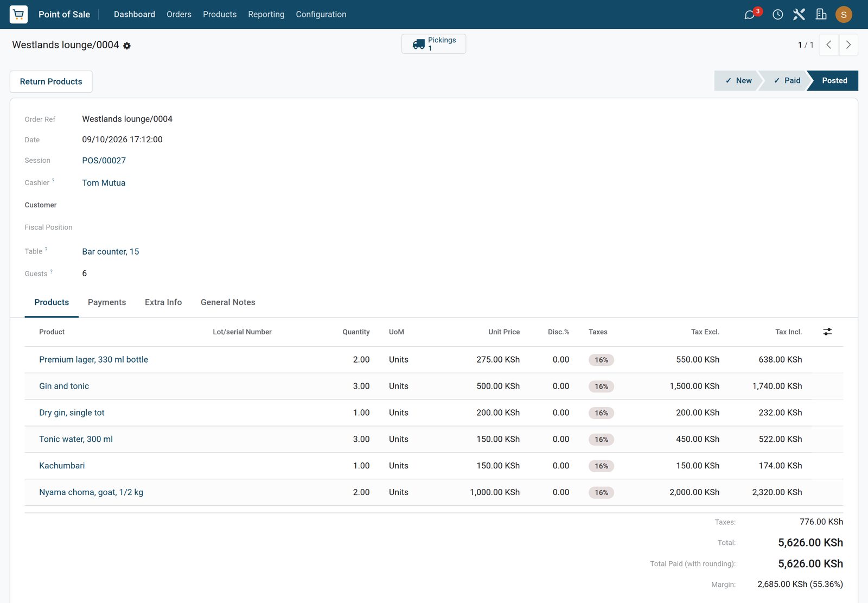Open the column options adjust icon

(x=827, y=332)
